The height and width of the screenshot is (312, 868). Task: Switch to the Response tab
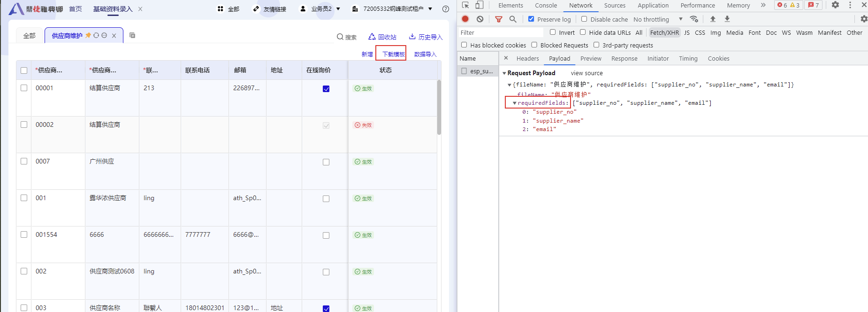click(624, 58)
